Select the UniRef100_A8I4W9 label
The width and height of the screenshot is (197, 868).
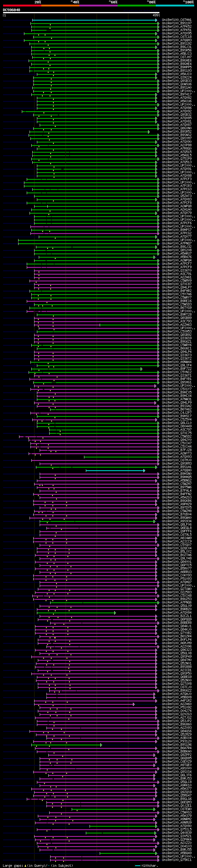point(176,538)
